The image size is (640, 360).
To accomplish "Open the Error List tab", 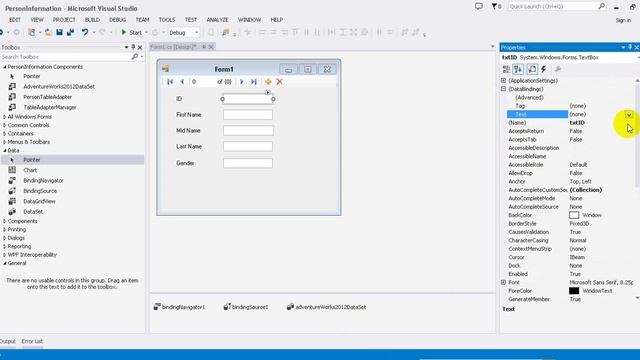I will coord(32,341).
